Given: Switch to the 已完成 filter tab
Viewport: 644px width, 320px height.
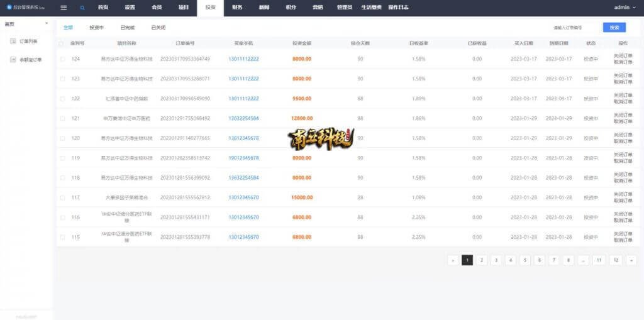Looking at the screenshot, I should (x=128, y=28).
